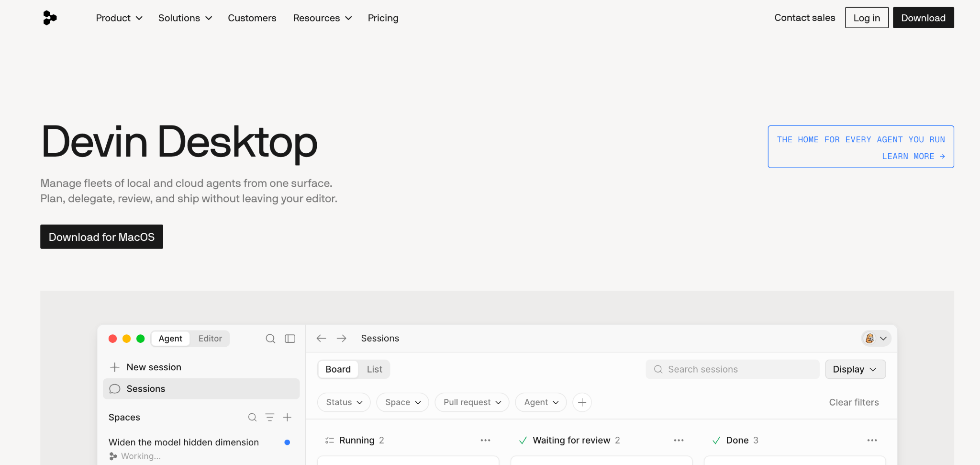Open the Display options dropdown
This screenshot has width=980, height=465.
coord(855,369)
